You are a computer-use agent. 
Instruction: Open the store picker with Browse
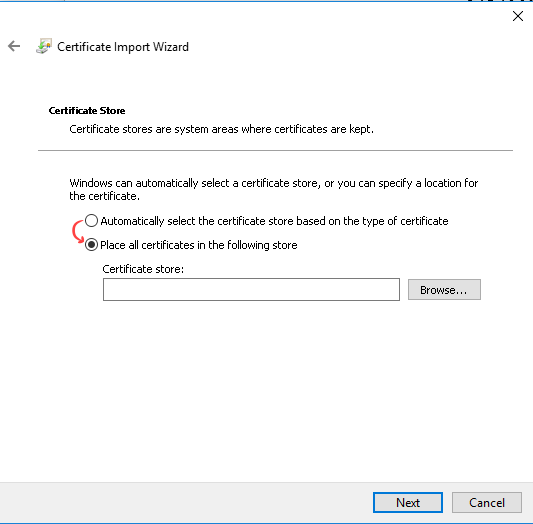(444, 290)
